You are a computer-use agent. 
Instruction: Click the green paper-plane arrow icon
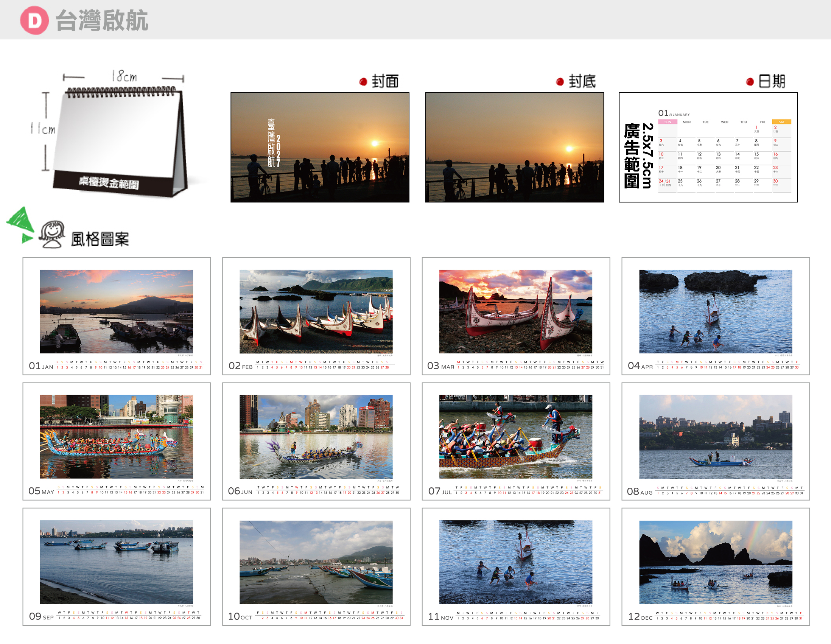[21, 224]
